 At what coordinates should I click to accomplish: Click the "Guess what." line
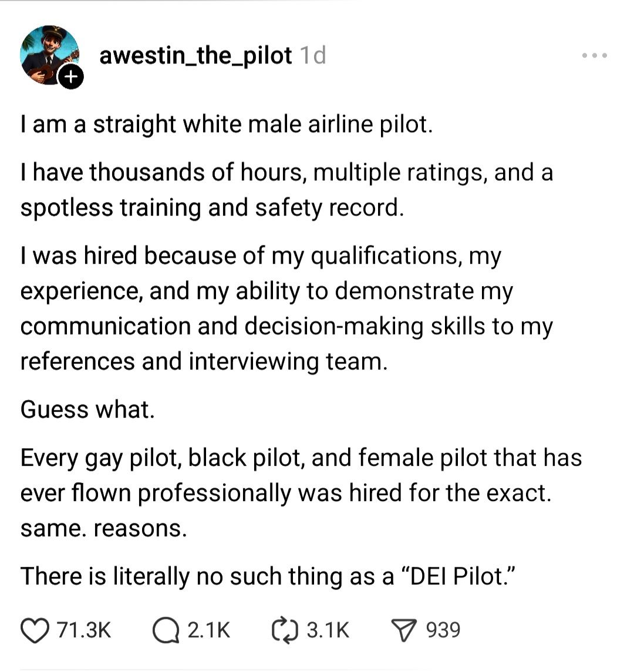pyautogui.click(x=88, y=409)
